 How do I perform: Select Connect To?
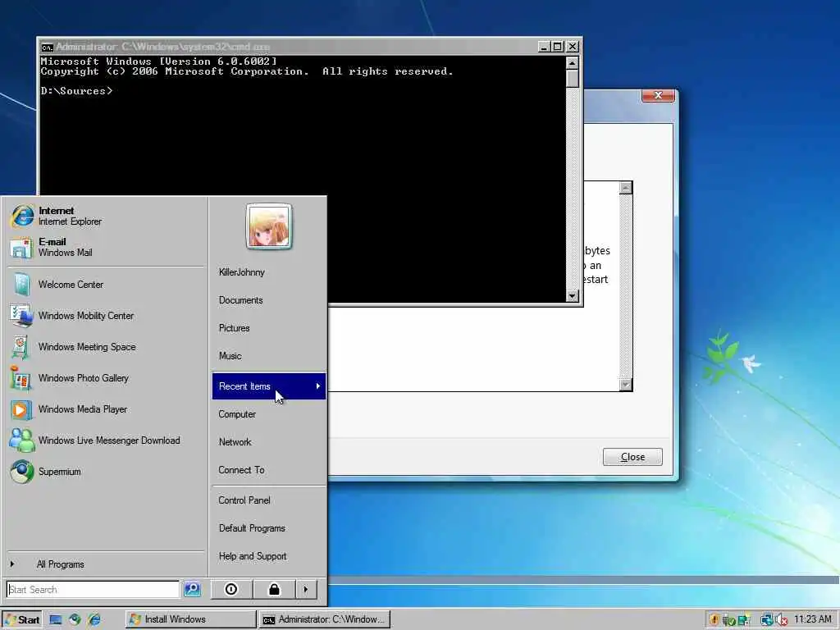tap(269, 470)
